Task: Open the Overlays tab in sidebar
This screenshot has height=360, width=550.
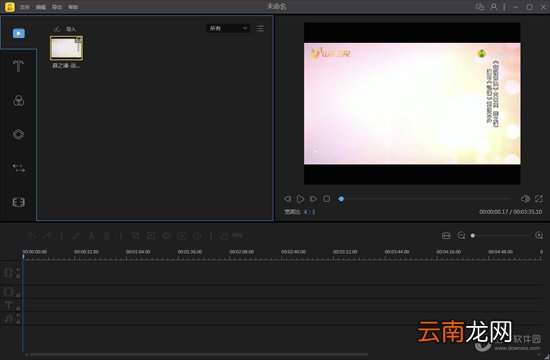Action: click(18, 134)
